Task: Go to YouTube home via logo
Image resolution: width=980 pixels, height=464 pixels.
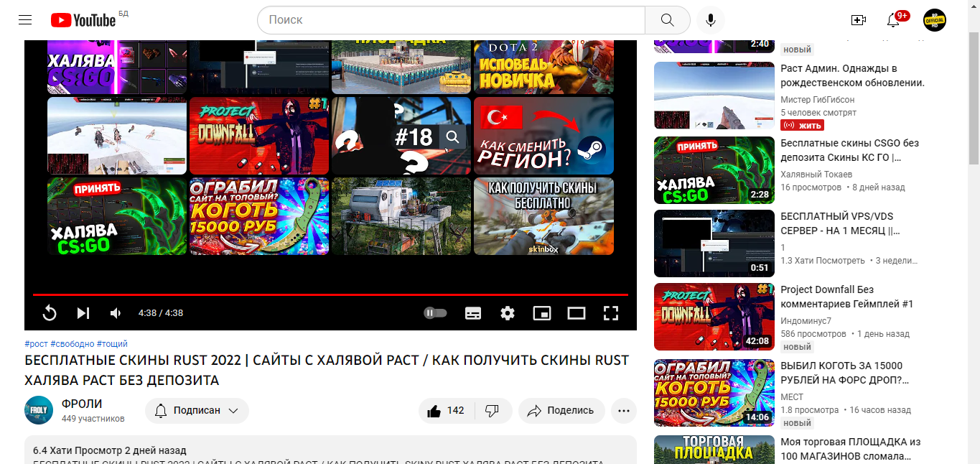Action: point(83,19)
